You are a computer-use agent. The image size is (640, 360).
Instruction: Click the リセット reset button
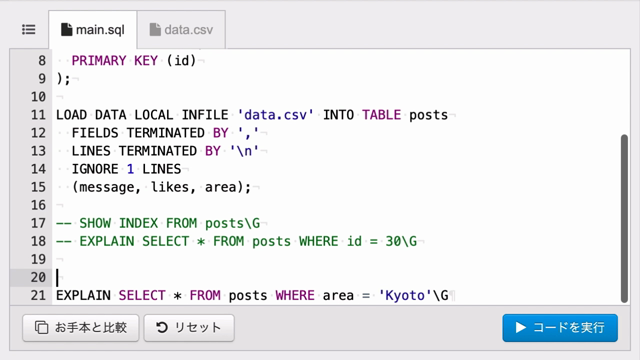pyautogui.click(x=189, y=328)
